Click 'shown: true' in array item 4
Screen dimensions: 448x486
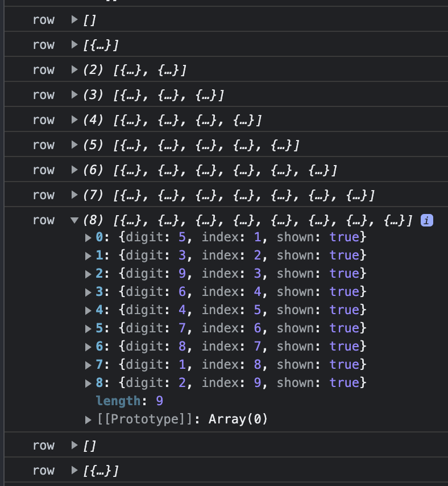click(x=318, y=310)
